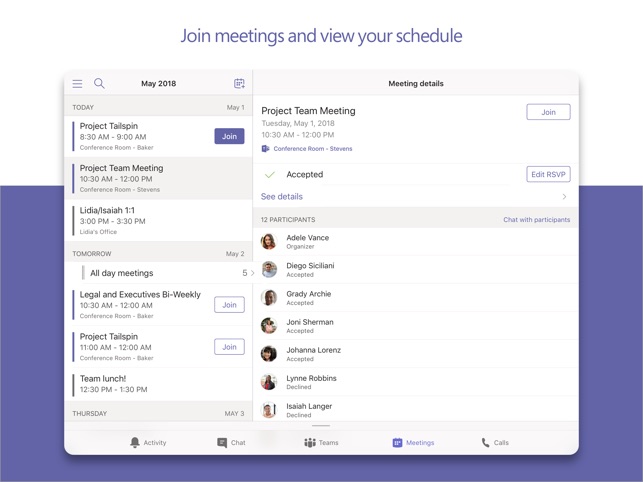Click the Teams icon beside Conference Room - Stevens
The width and height of the screenshot is (643, 482).
(265, 148)
